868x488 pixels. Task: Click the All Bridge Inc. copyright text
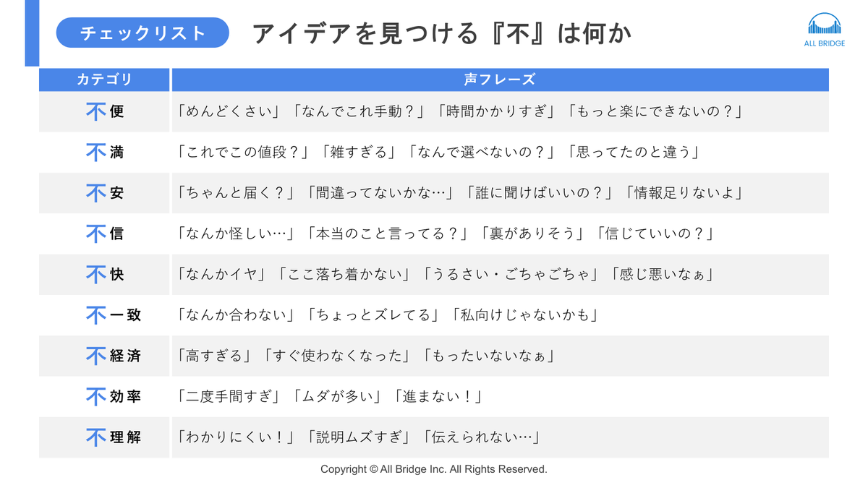(434, 469)
